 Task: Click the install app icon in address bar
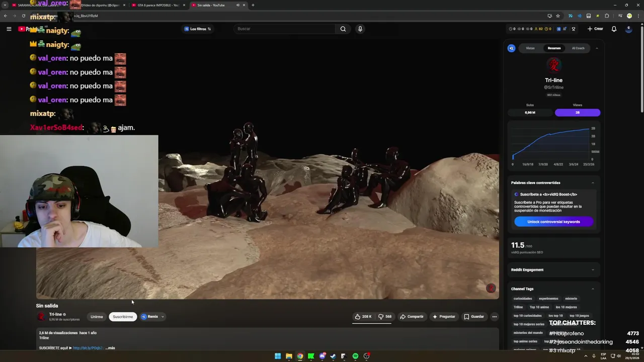tap(549, 16)
